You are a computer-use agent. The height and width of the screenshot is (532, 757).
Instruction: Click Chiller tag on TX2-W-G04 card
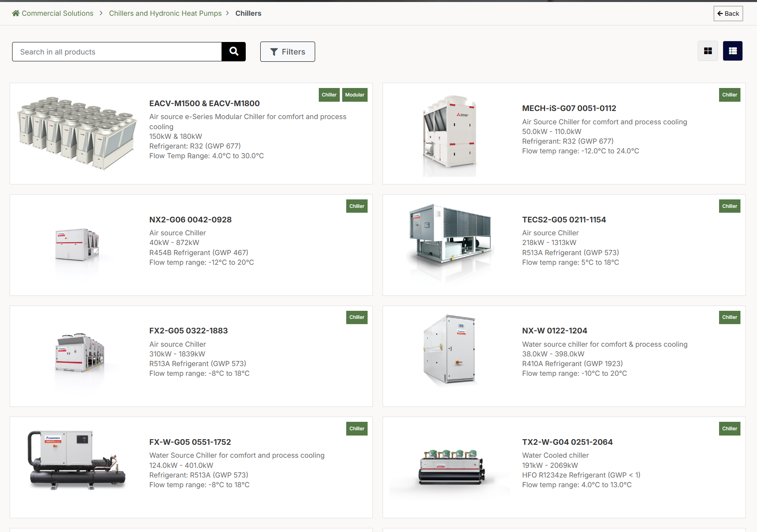(730, 429)
